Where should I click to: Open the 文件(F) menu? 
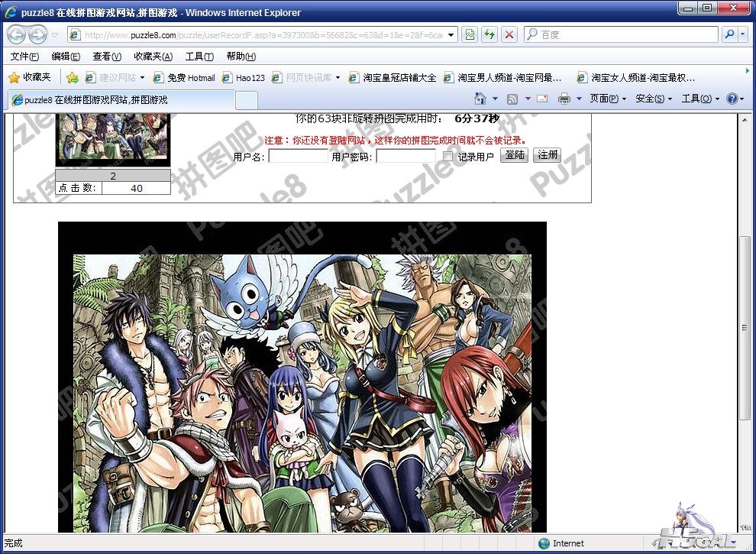[x=24, y=57]
